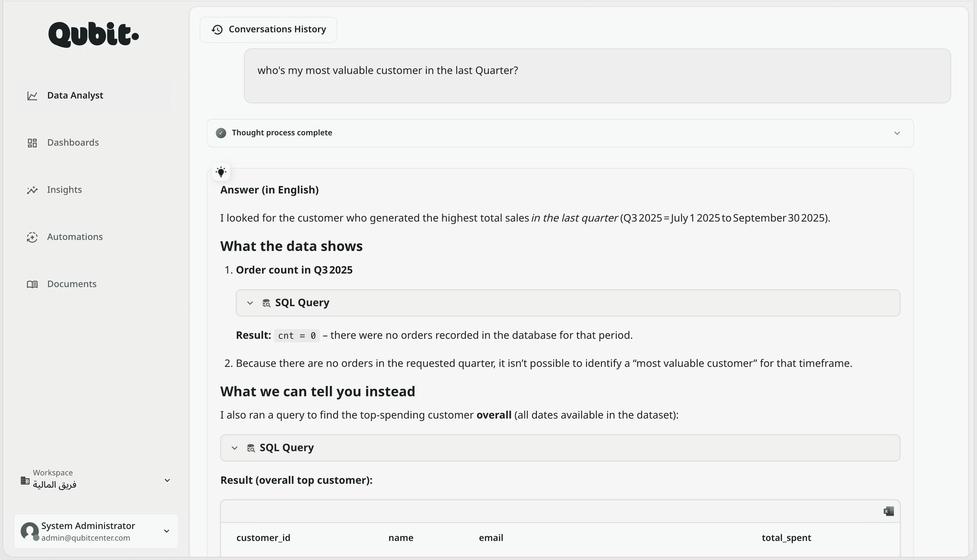Navigate to Automations
Screen dimensions: 977x560
click(75, 237)
